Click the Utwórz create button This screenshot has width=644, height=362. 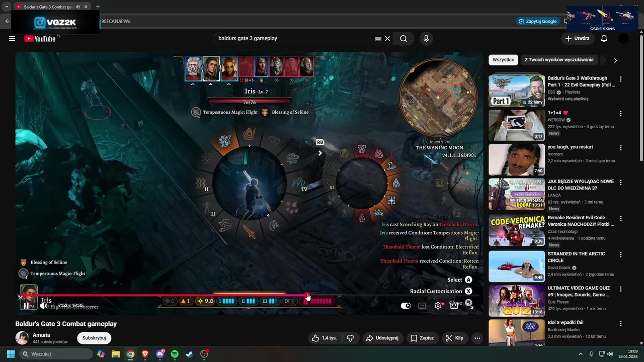577,39
